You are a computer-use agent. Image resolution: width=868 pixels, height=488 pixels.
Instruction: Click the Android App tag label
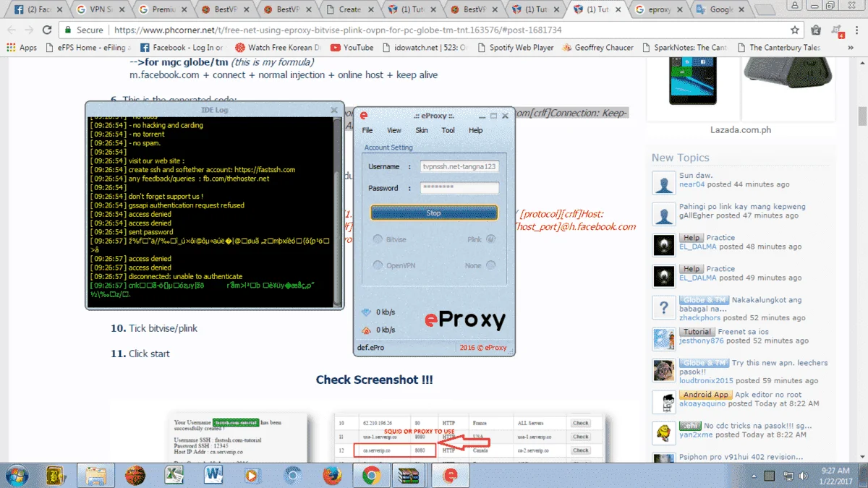[705, 394]
